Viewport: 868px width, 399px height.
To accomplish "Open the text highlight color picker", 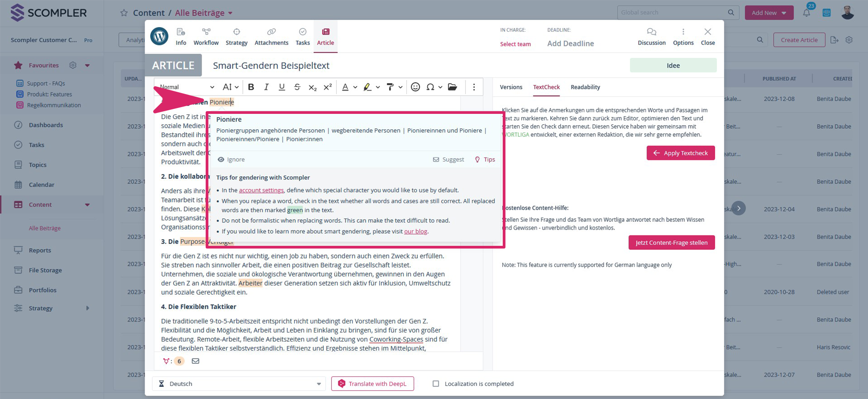I will coord(368,87).
